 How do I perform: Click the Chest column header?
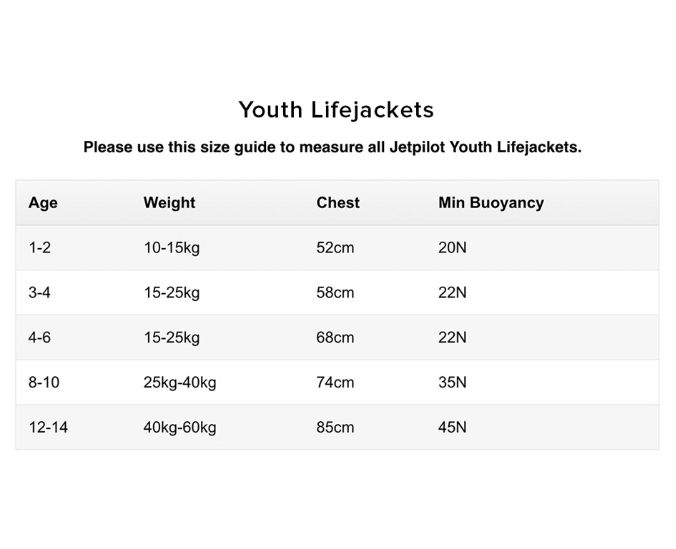point(338,203)
